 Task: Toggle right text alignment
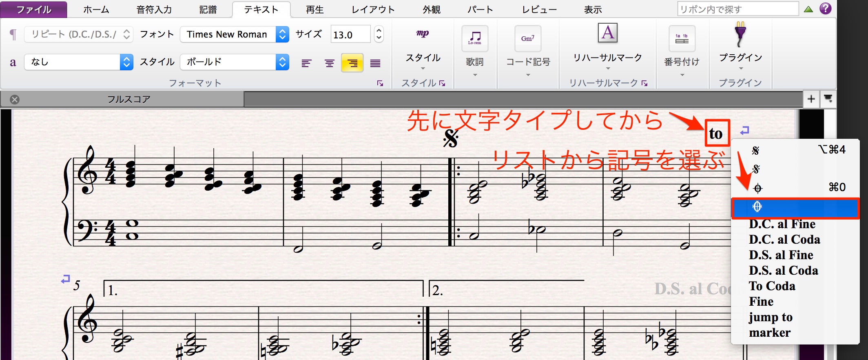tap(352, 63)
